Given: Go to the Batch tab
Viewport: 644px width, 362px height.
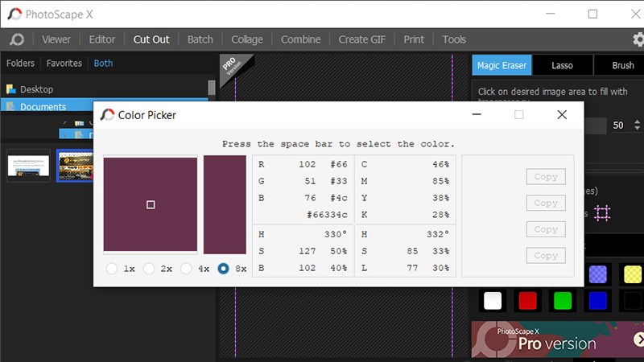Looking at the screenshot, I should pyautogui.click(x=200, y=39).
